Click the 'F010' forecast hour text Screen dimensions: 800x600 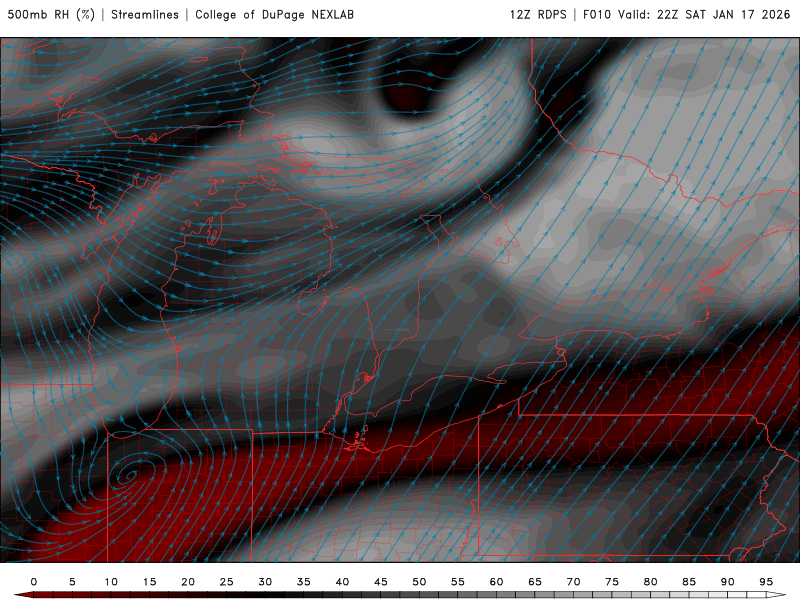pos(596,15)
